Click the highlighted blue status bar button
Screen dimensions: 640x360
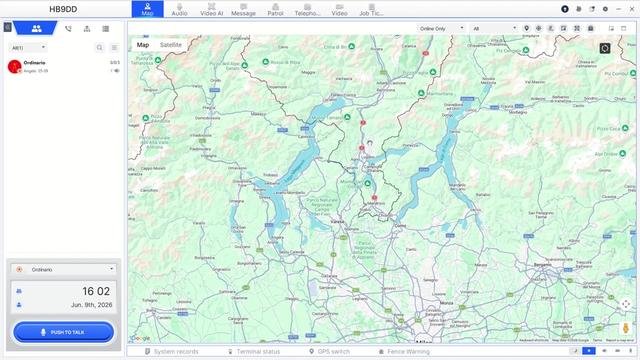point(589,351)
